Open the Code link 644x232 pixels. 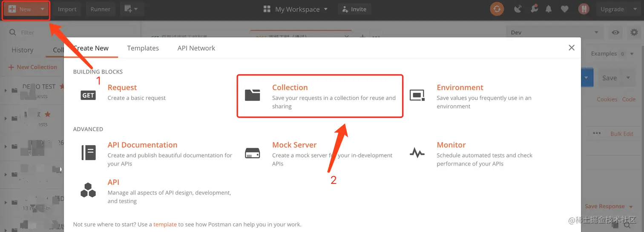[629, 99]
